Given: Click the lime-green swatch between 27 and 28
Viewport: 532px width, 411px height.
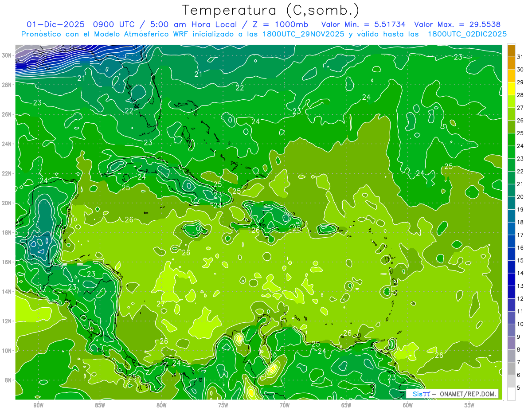Looking at the screenshot, I should (511, 102).
